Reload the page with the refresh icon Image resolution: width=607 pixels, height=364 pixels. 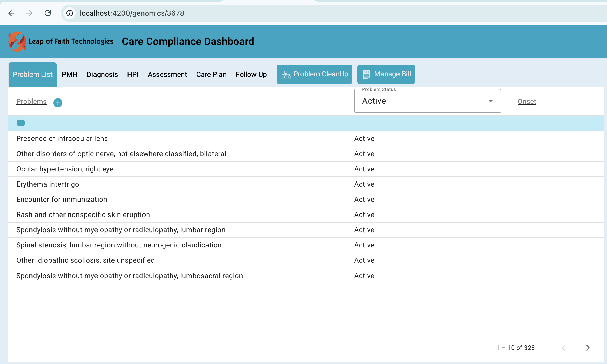[48, 13]
